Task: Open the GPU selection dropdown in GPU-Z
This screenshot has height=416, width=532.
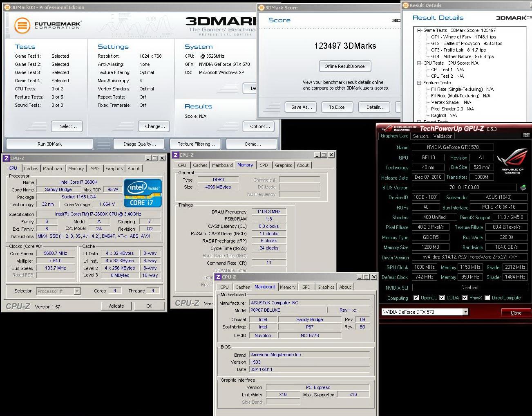Action: tap(465, 312)
